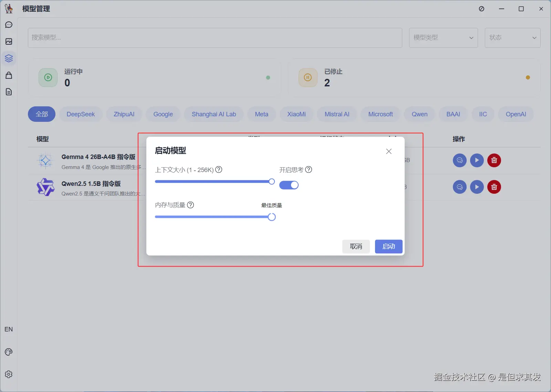The image size is (551, 392).
Task: Cancel the 启动模型 dialog via 取消
Action: point(356,246)
